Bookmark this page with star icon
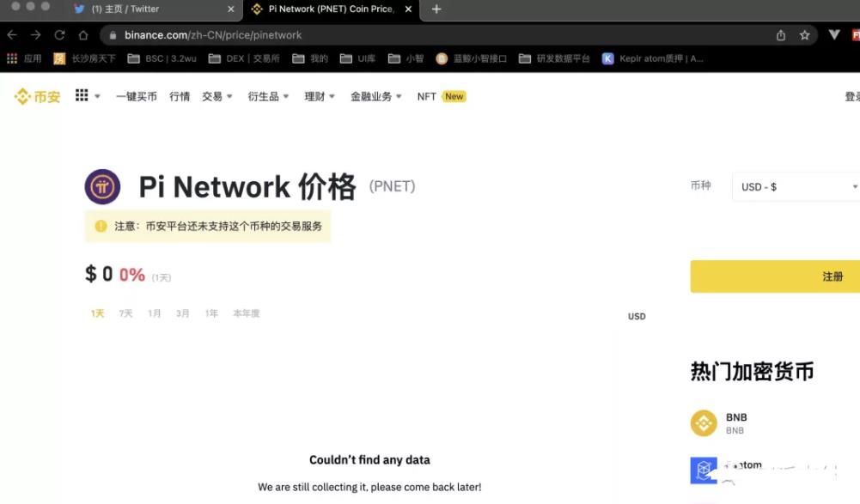 (805, 35)
